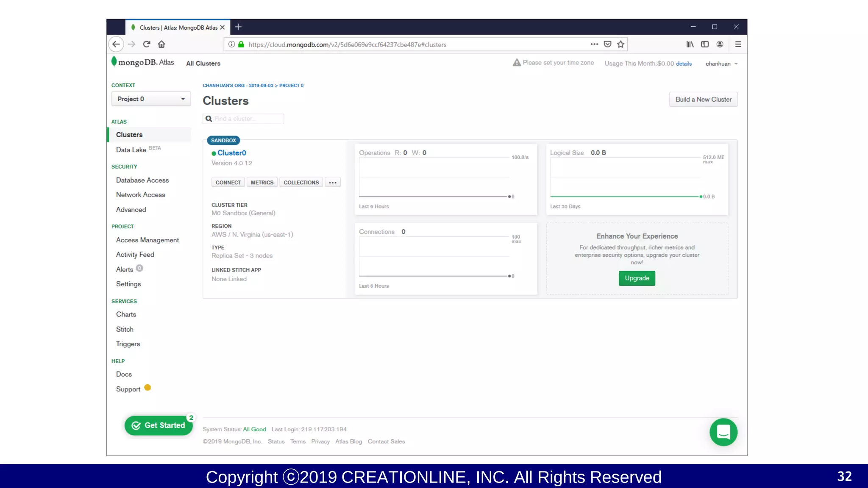Open Database Access in sidebar
Viewport: 868px width, 488px height.
(142, 180)
